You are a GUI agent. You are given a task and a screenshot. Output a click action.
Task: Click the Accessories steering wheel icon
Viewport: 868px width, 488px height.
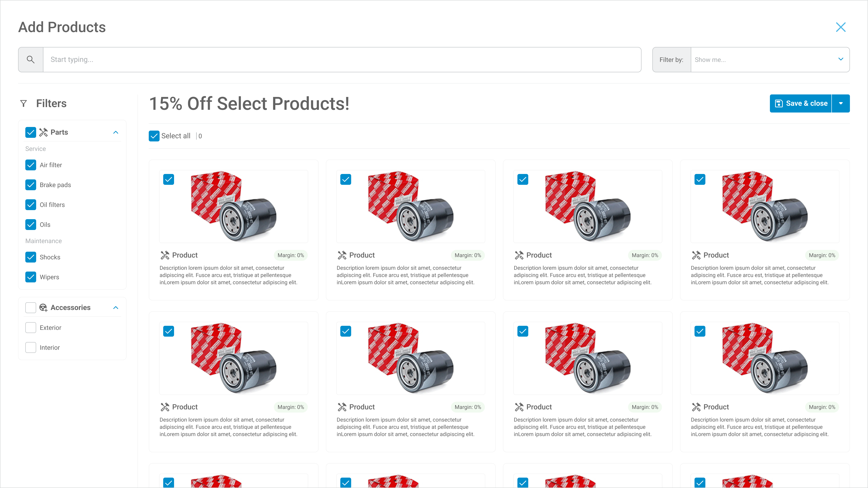pyautogui.click(x=43, y=307)
